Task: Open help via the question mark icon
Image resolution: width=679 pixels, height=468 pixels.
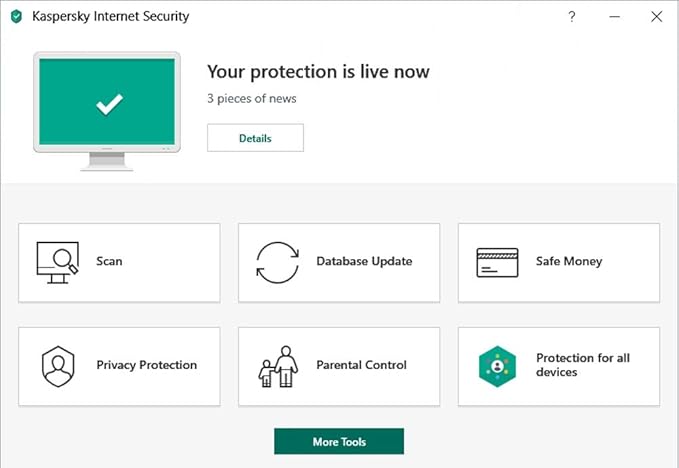Action: point(572,17)
